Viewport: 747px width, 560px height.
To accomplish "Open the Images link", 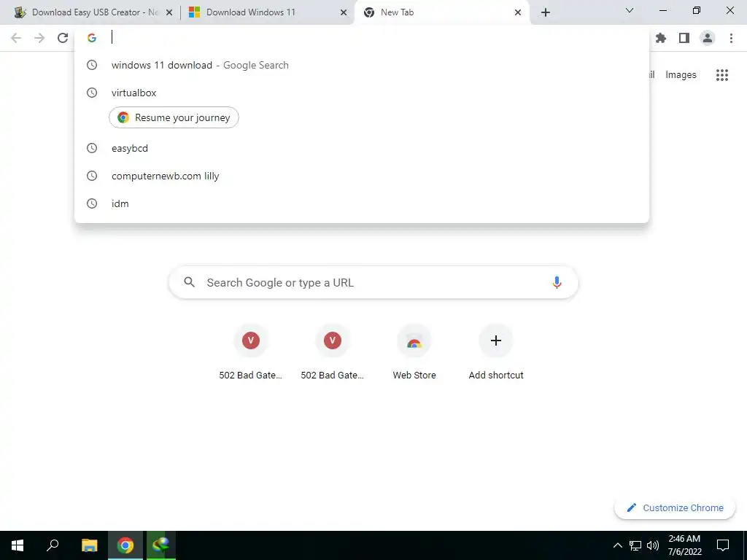I will (x=681, y=75).
